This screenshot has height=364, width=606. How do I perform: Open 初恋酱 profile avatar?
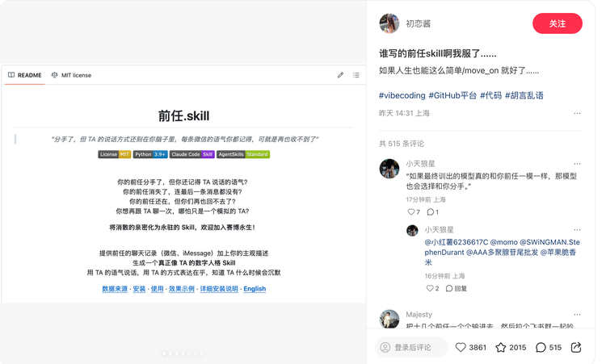[x=389, y=23]
